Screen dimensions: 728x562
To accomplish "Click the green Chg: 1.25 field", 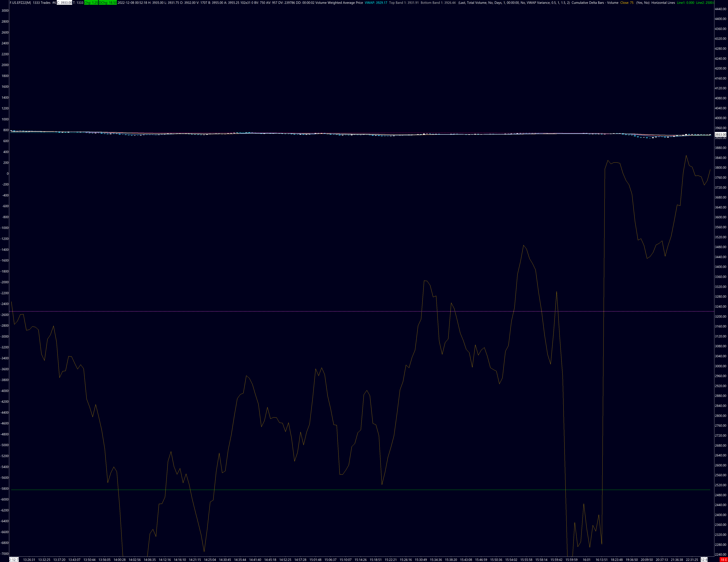I will (91, 3).
